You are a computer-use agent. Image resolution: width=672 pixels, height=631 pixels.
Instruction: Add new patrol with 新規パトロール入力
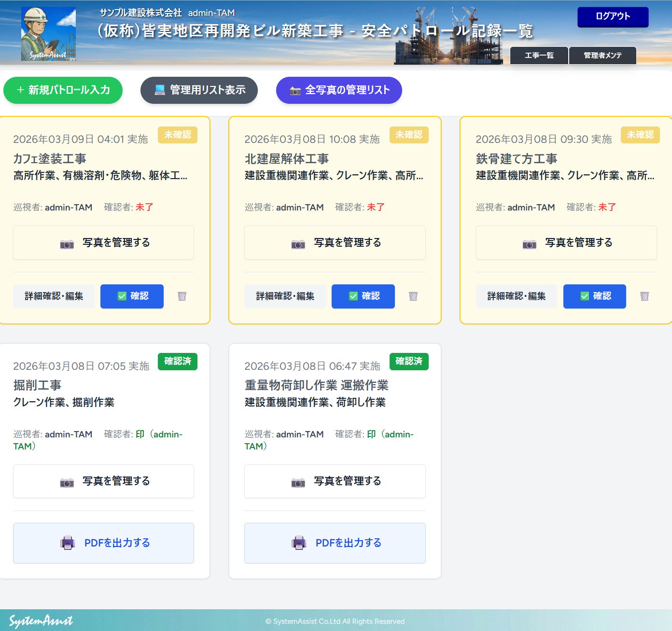63,90
